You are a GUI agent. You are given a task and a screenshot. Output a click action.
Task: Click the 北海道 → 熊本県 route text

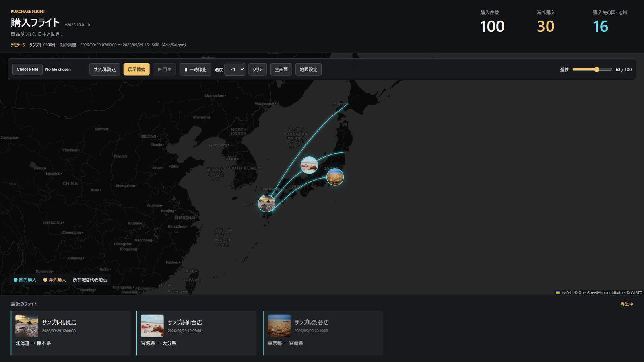click(x=33, y=343)
